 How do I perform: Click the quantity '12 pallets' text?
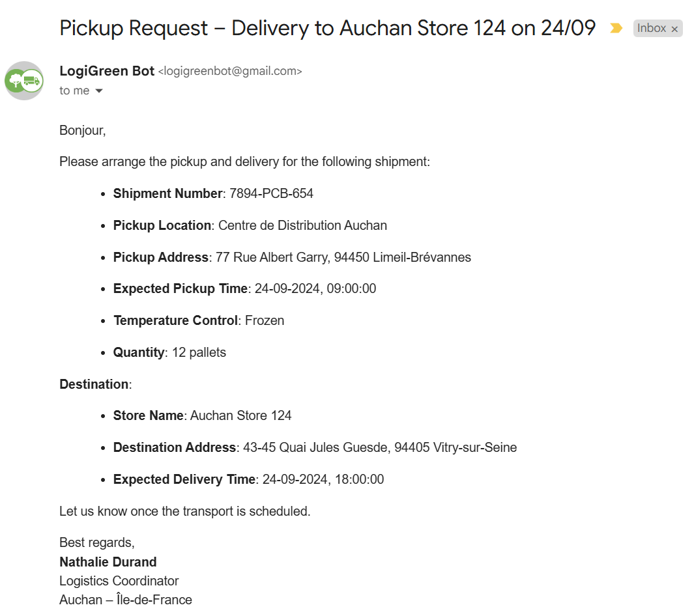point(199,352)
